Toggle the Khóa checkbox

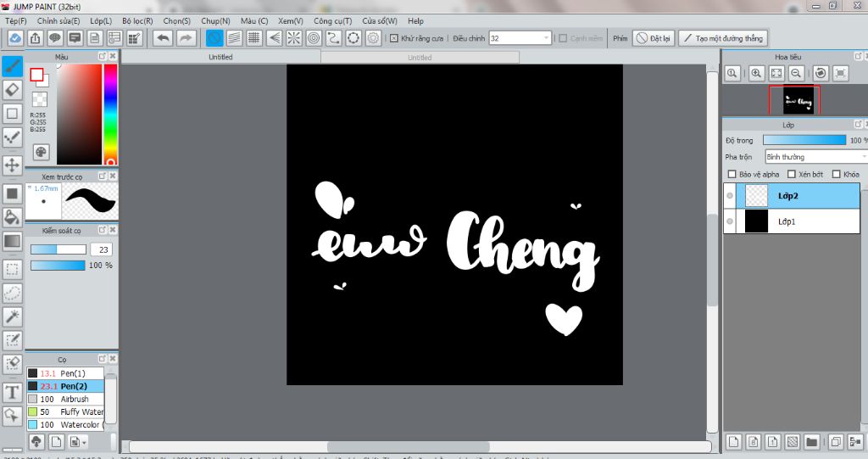click(837, 174)
